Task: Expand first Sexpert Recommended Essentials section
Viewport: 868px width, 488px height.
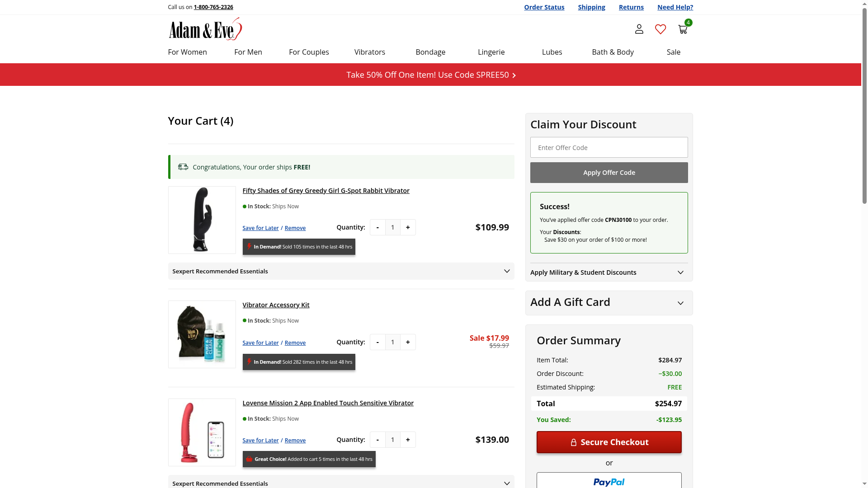Action: point(506,271)
